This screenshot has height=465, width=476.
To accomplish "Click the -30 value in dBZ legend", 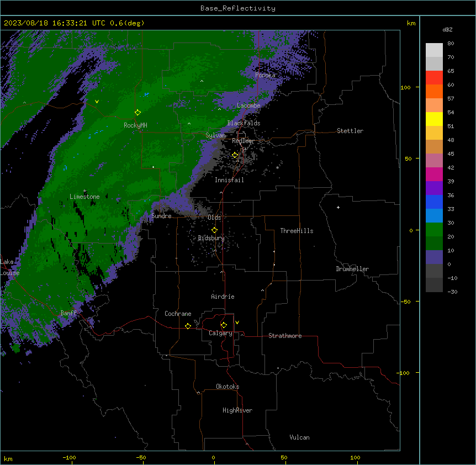I will 452,292.
